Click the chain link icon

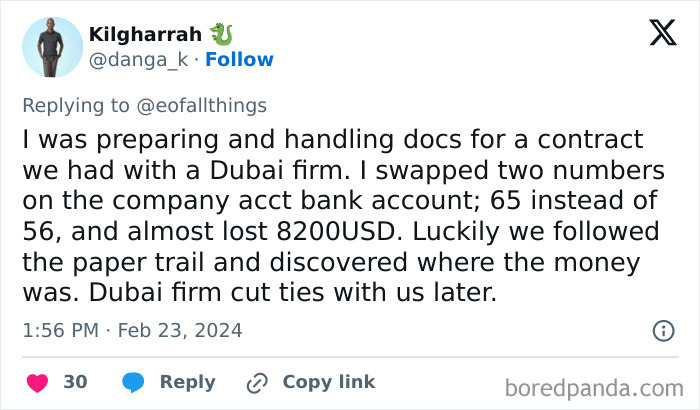click(258, 383)
